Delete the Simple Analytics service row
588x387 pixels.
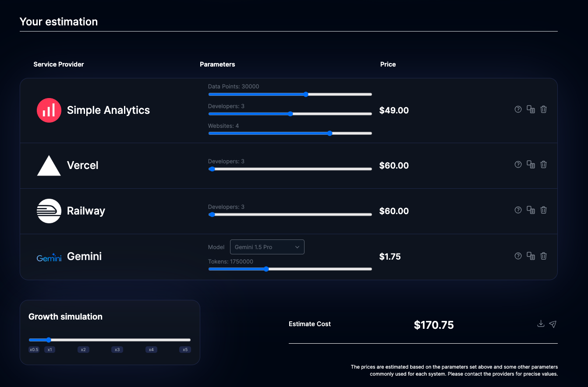coord(543,109)
